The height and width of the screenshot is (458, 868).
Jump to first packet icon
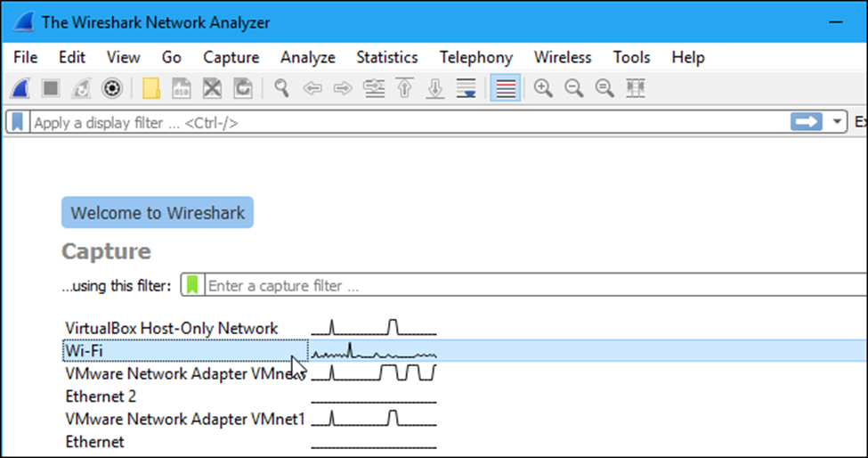point(405,88)
